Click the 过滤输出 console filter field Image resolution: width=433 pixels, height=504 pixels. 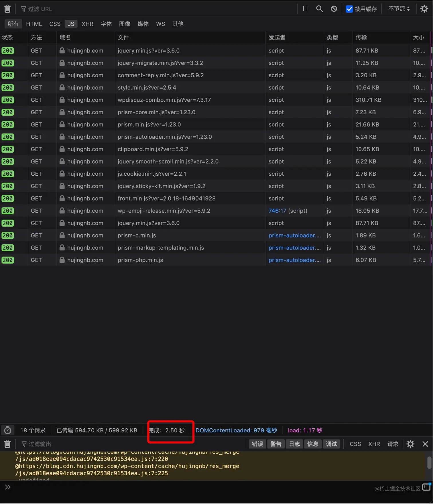click(132, 444)
